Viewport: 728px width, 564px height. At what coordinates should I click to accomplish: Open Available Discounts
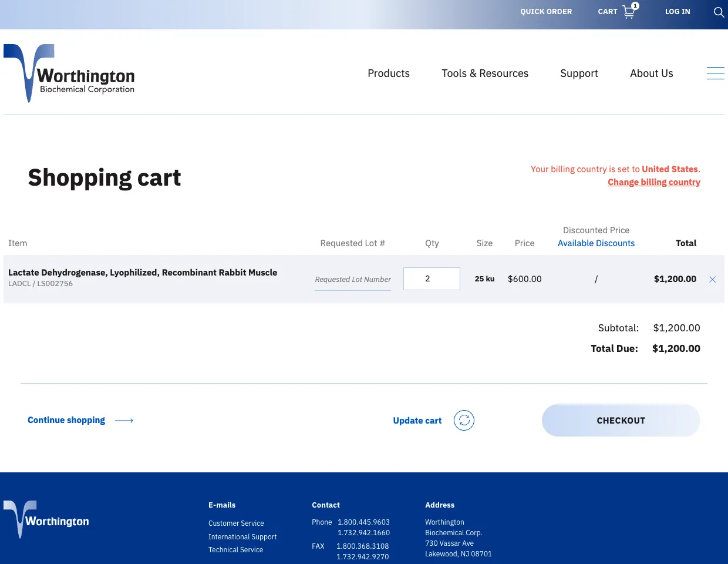[596, 243]
